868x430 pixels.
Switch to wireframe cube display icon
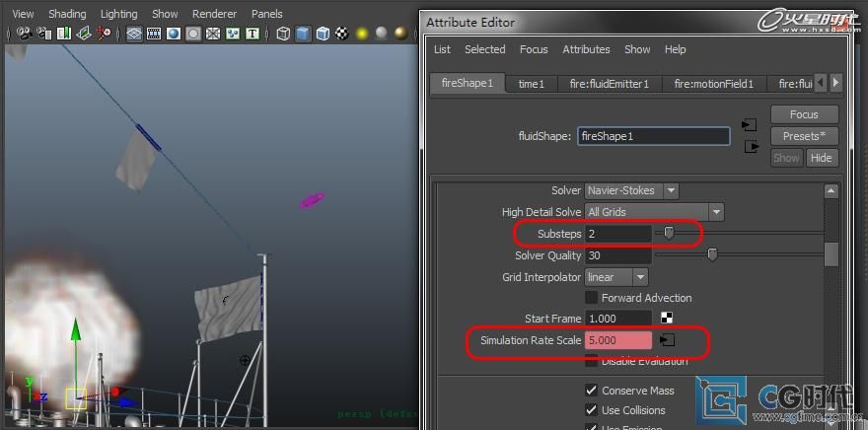pos(283,34)
